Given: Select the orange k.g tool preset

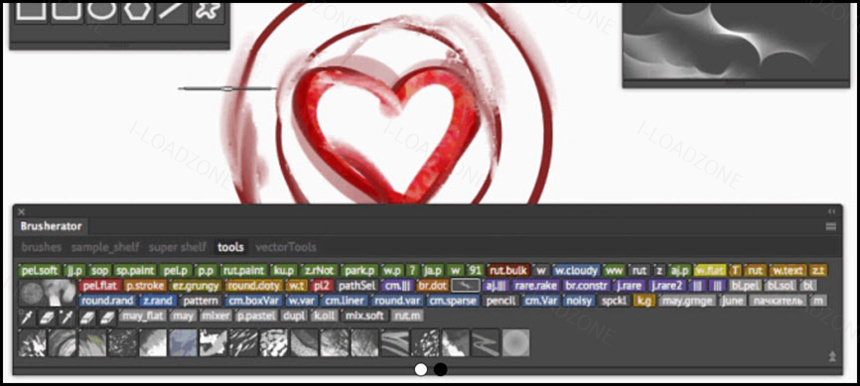Looking at the screenshot, I should (644, 300).
